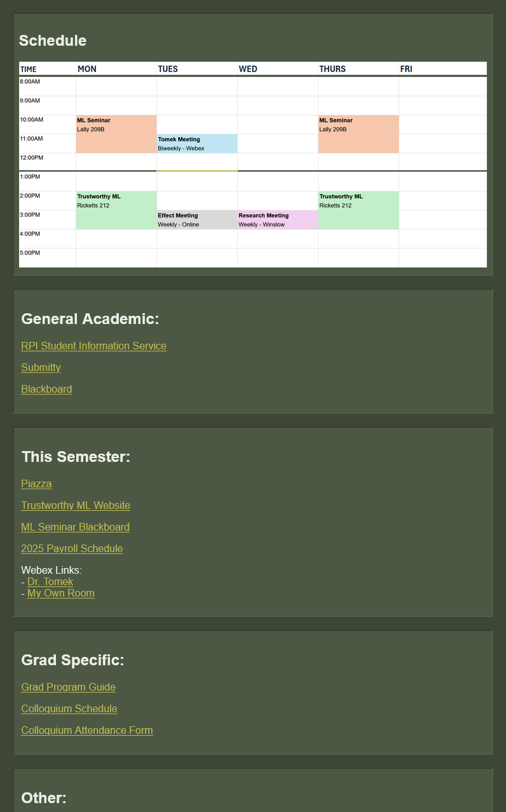The width and height of the screenshot is (506, 812).
Task: Select Thursday's ML Seminar schedule block
Action: (x=359, y=134)
